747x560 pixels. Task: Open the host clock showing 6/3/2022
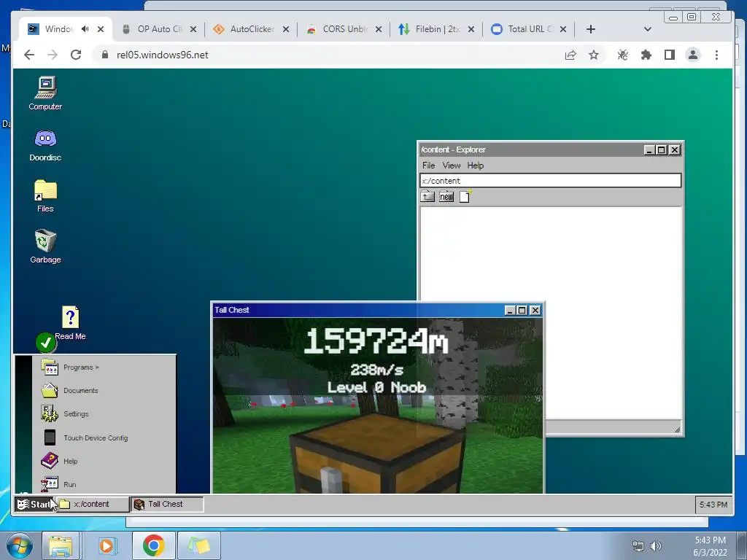click(710, 546)
